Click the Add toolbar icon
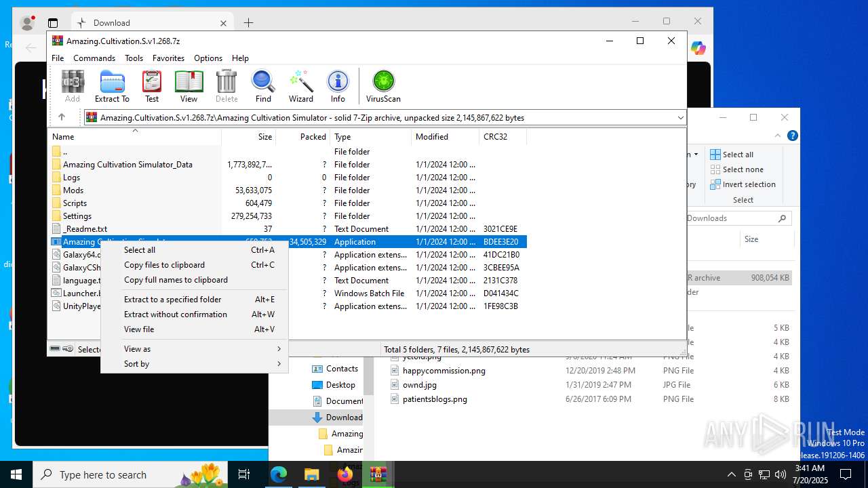Viewport: 868px width, 488px height. click(x=73, y=87)
